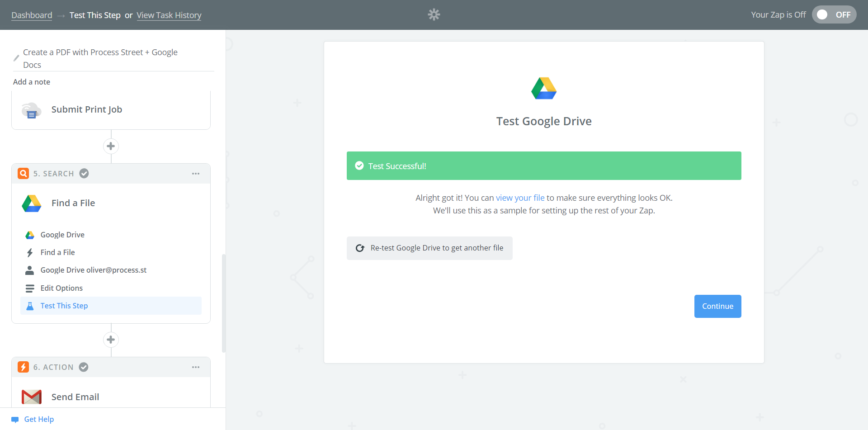The height and width of the screenshot is (430, 868).
Task: Click the flask icon next to Test This Step
Action: tap(30, 306)
